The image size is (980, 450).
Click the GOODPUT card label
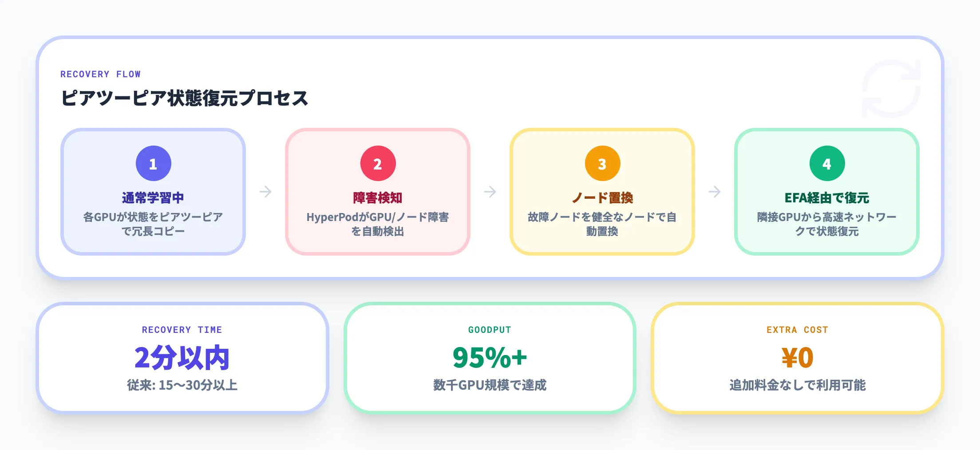(x=490, y=330)
